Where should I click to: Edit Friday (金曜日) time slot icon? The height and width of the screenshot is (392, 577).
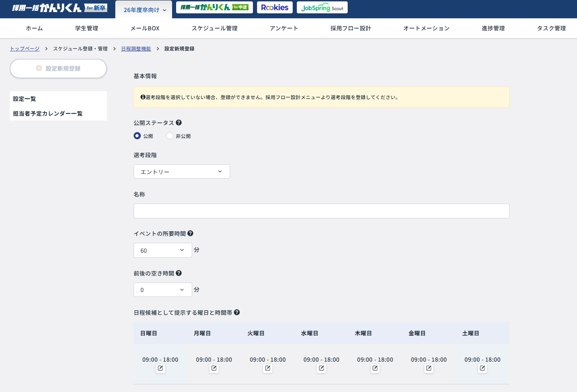[429, 368]
